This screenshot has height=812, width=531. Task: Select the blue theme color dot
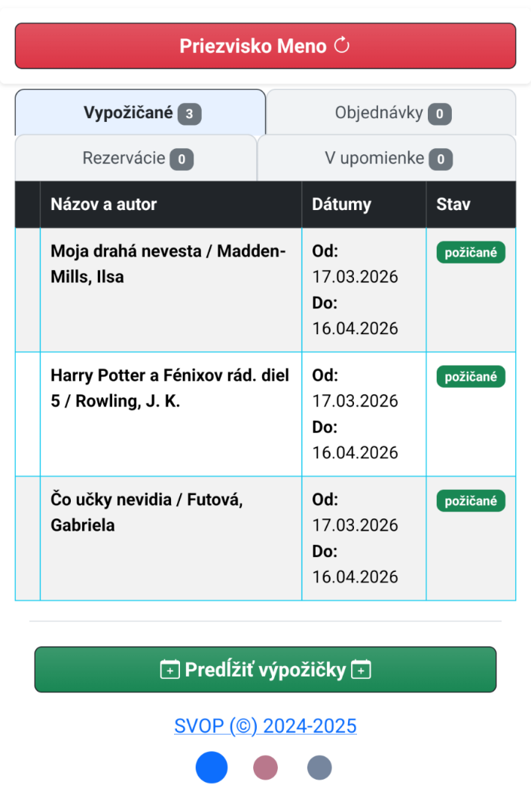point(212,768)
